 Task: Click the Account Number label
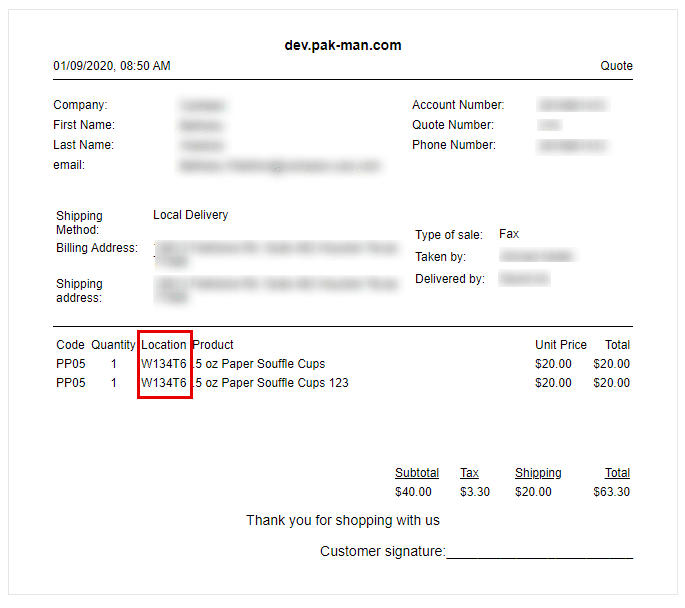[x=458, y=105]
